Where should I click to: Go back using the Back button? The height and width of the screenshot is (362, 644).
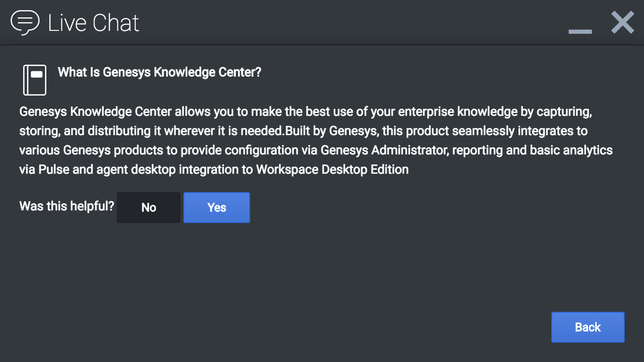pyautogui.click(x=588, y=327)
